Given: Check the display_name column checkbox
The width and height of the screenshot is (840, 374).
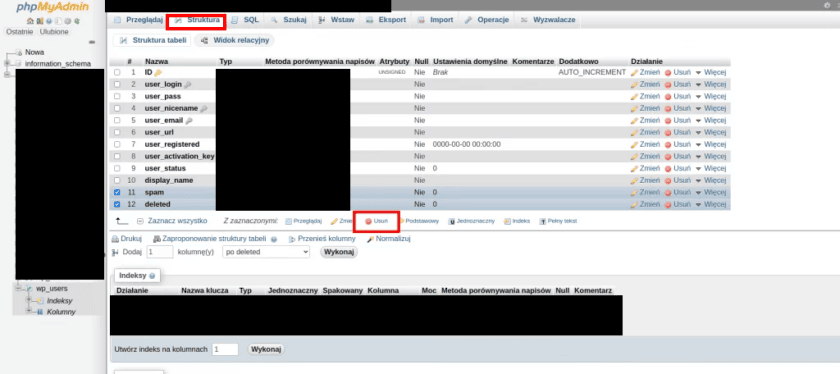Looking at the screenshot, I should coord(117,180).
